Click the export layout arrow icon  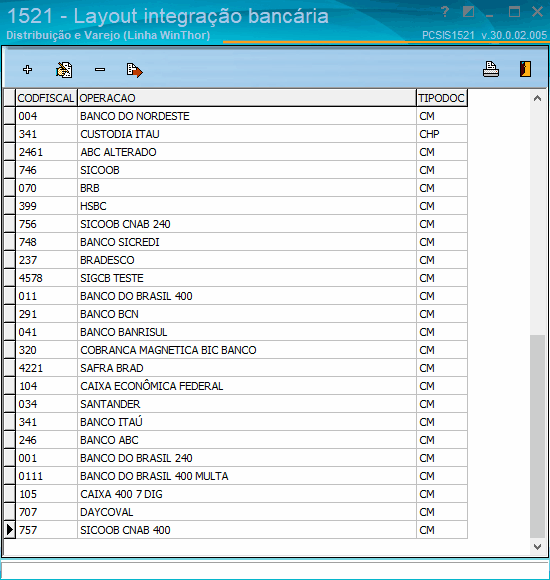pyautogui.click(x=134, y=70)
